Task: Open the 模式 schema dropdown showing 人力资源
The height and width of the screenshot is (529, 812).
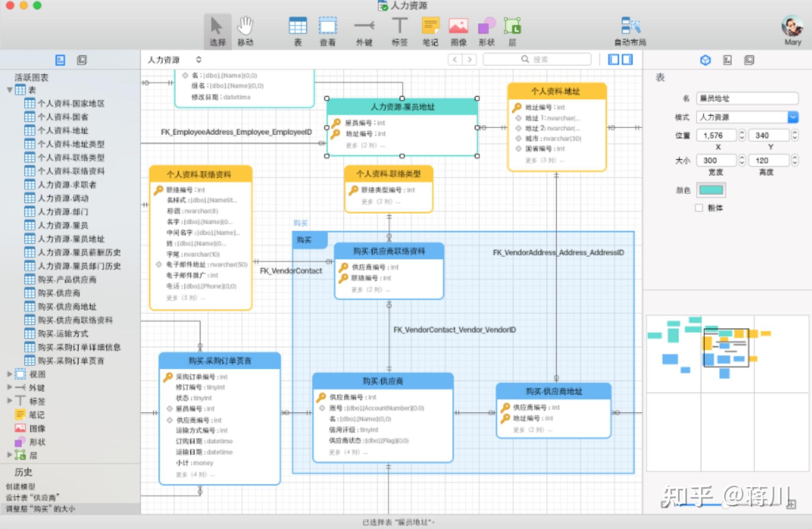Action: (793, 117)
